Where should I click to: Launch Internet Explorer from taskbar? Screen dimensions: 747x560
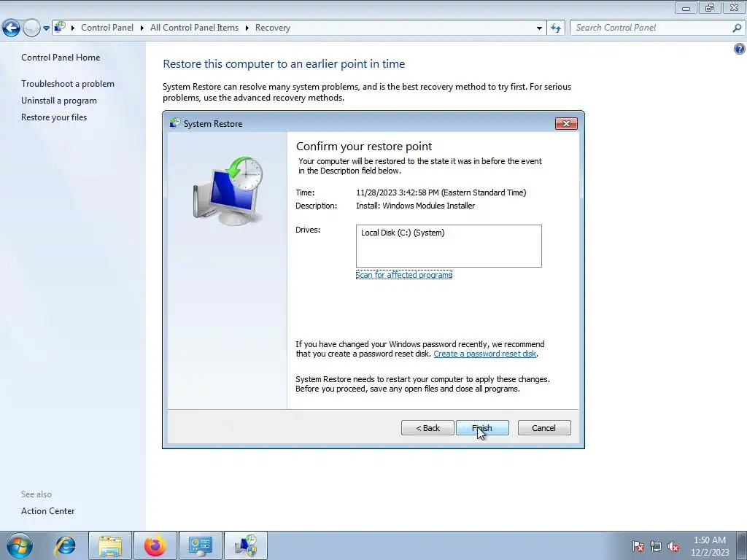(x=65, y=545)
